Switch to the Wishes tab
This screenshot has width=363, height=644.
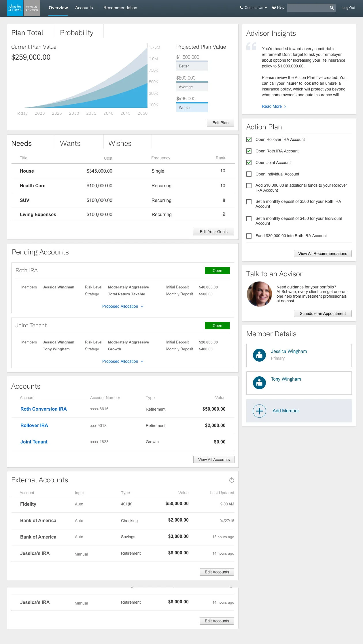tap(120, 143)
